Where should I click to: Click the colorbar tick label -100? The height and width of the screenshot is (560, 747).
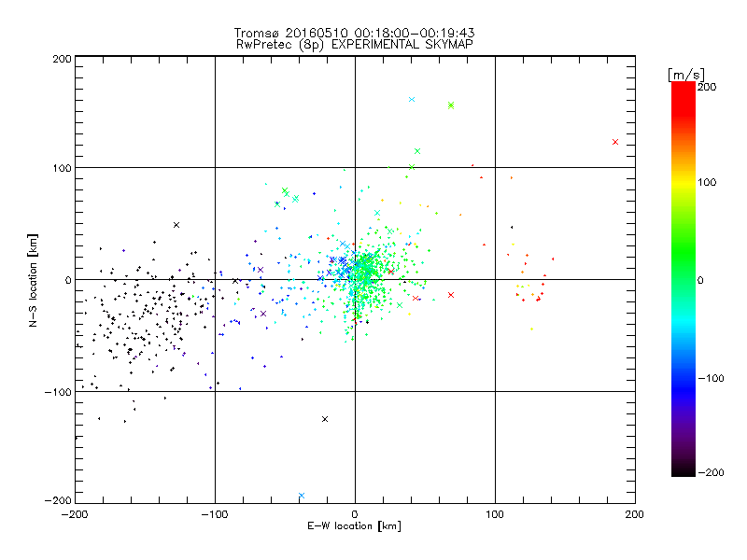tap(711, 378)
